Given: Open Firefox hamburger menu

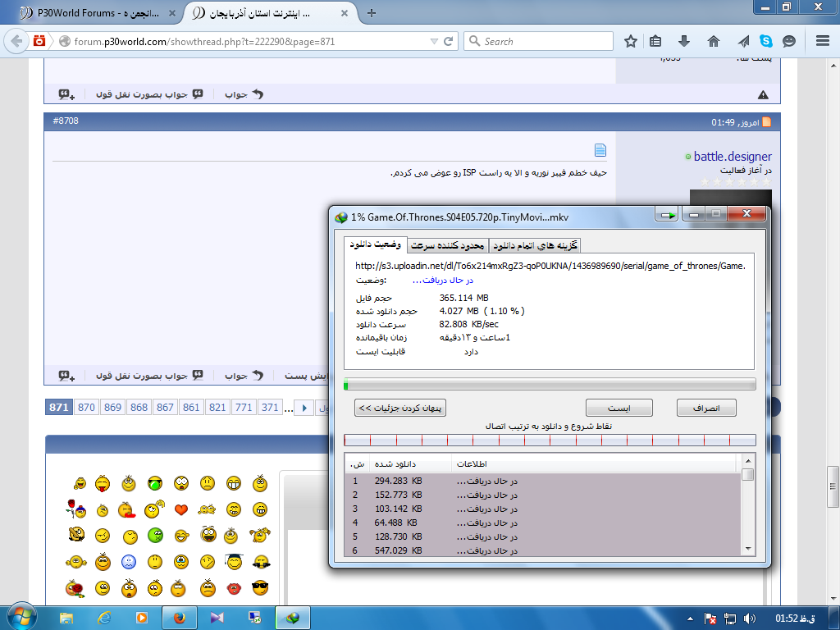Looking at the screenshot, I should tap(823, 41).
